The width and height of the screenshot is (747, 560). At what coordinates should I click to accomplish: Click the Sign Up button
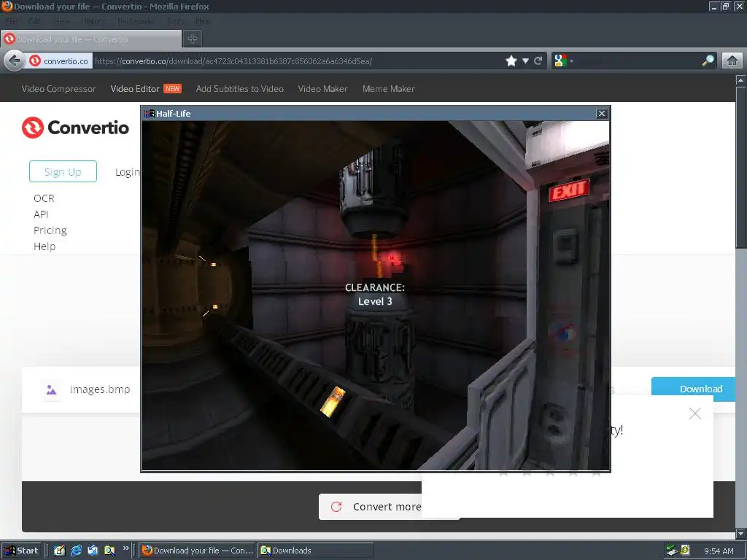[63, 171]
